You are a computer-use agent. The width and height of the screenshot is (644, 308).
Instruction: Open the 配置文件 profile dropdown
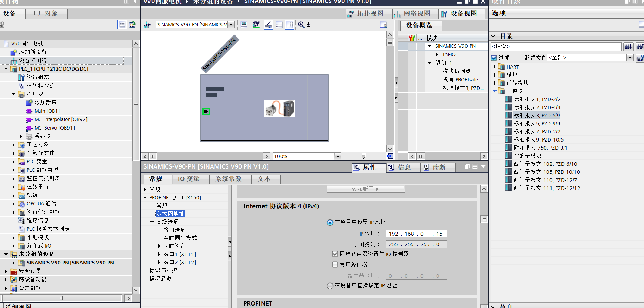[x=630, y=58]
